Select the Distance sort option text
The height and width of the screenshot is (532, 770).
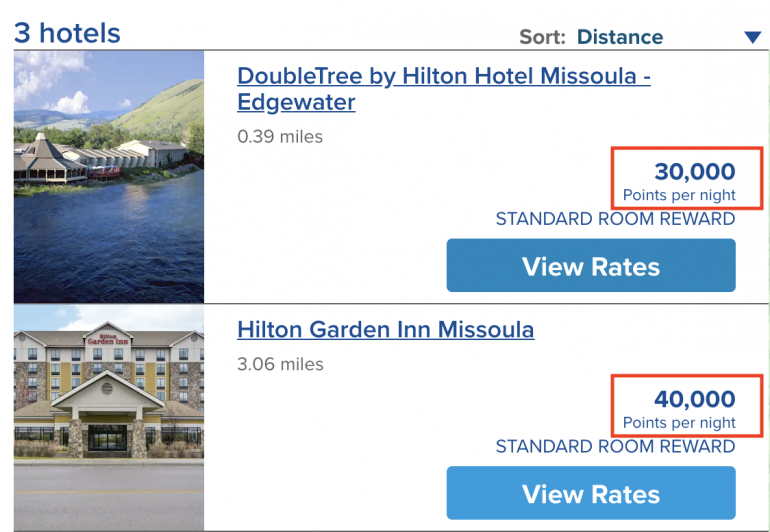pos(619,37)
